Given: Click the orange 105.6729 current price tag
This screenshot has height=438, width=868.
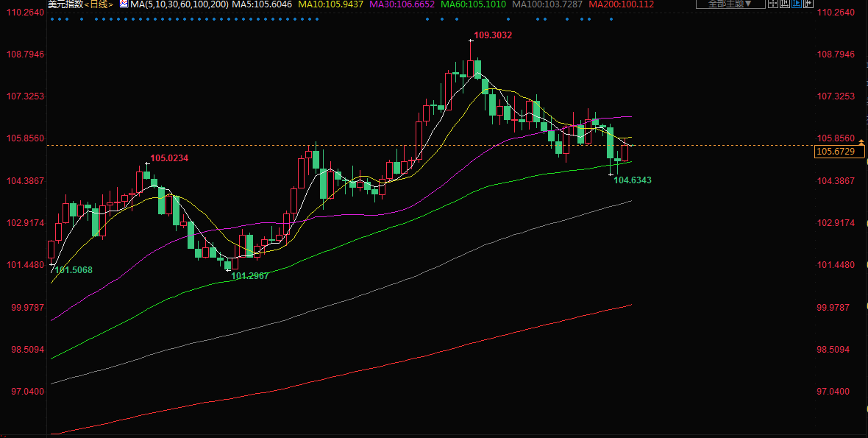Looking at the screenshot, I should click(835, 152).
